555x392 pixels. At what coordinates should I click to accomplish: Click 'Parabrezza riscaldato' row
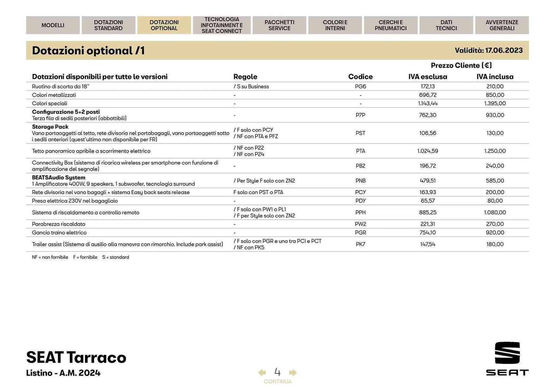(277, 224)
